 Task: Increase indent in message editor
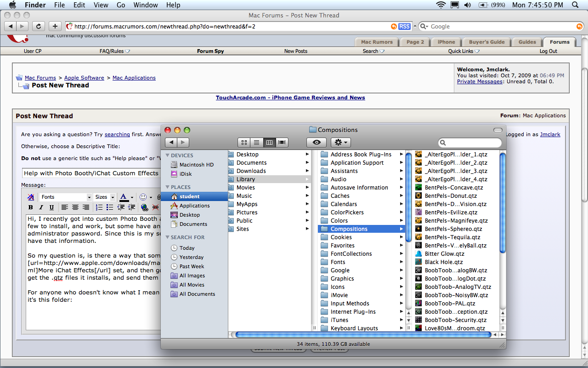point(132,207)
